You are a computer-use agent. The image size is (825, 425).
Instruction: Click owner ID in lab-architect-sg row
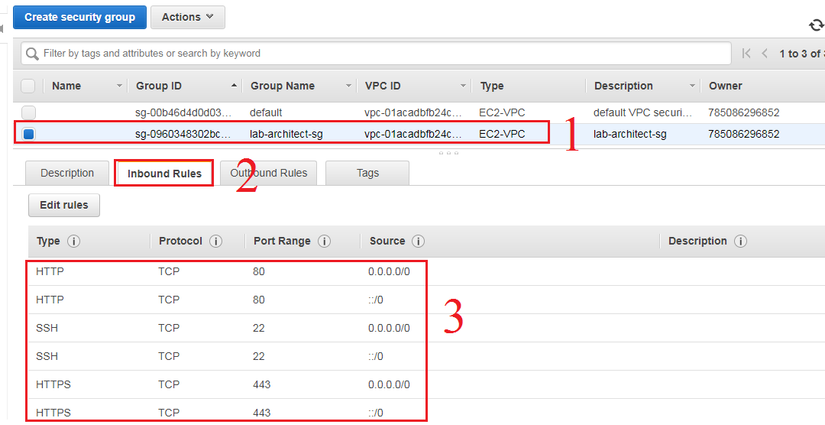coord(743,134)
